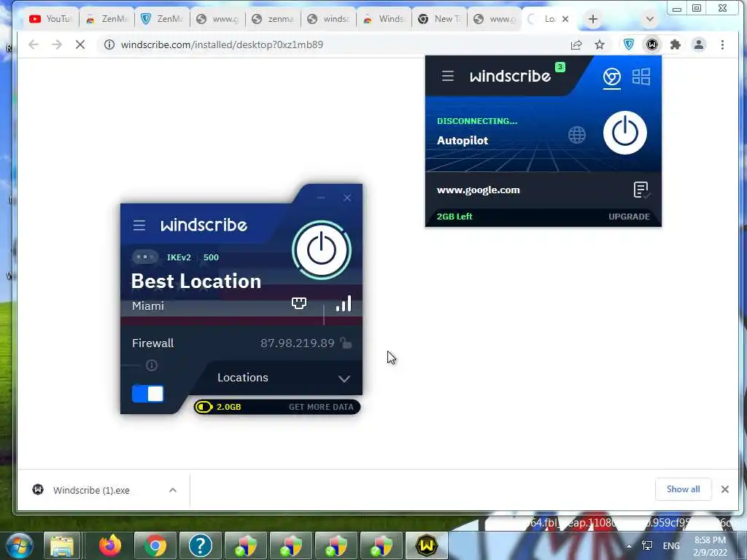This screenshot has height=560, width=747.
Task: Click the Chrome taskbar icon
Action: tap(155, 545)
